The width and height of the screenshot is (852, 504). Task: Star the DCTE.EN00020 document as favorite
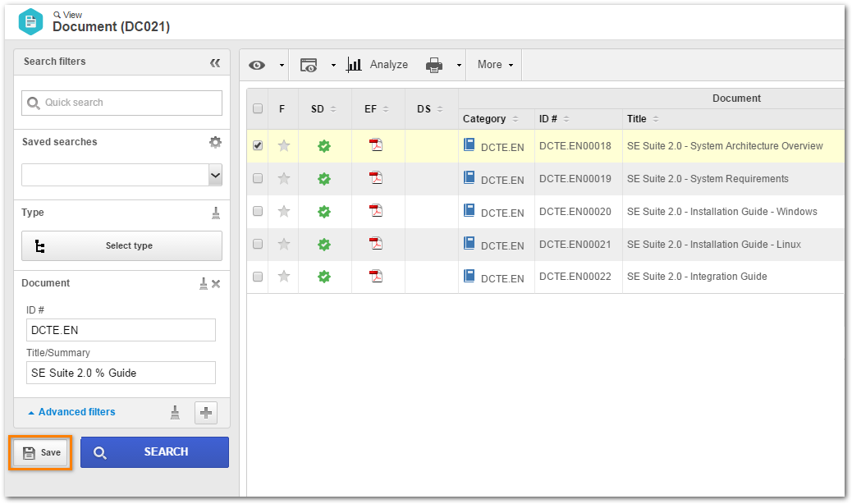[x=284, y=211]
